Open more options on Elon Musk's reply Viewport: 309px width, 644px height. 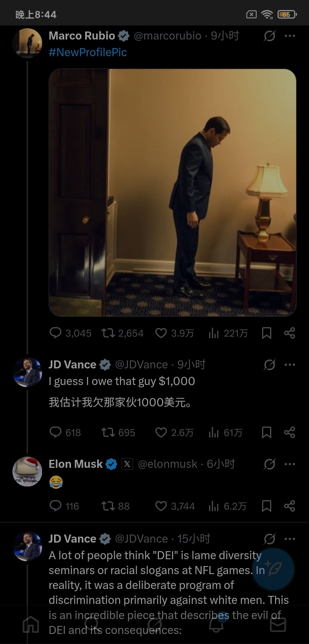(290, 464)
